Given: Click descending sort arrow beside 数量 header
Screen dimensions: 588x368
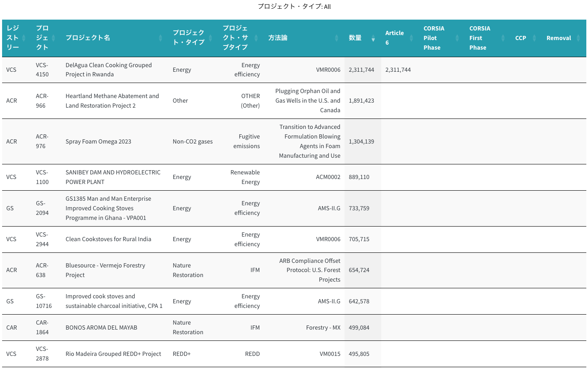Looking at the screenshot, I should (x=373, y=38).
